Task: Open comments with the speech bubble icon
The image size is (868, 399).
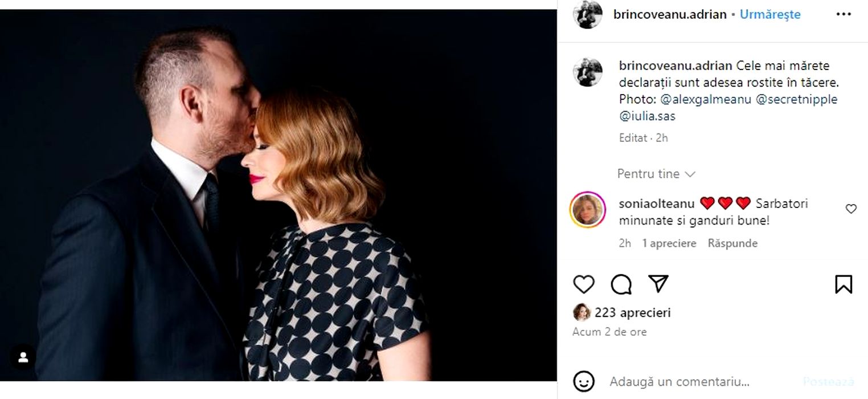Action: [621, 284]
